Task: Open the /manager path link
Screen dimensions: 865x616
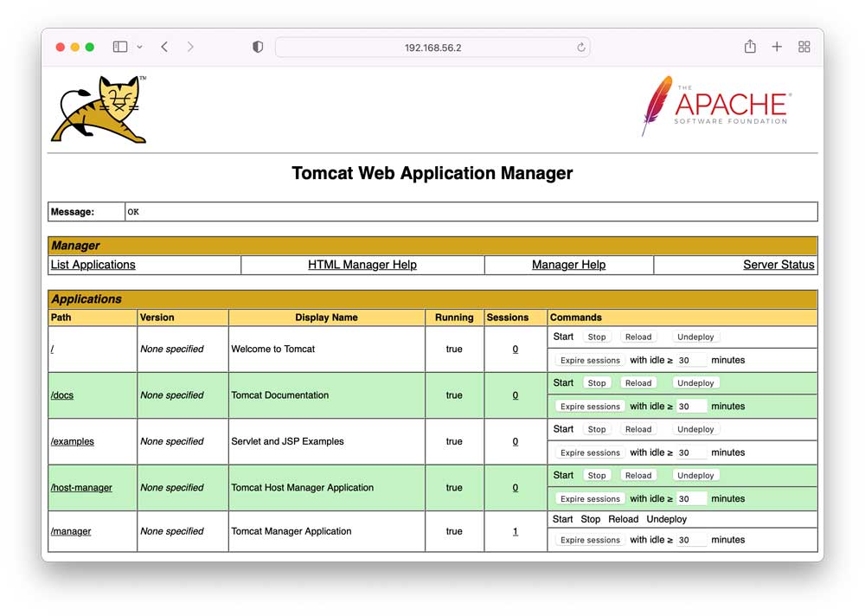Action: [71, 531]
